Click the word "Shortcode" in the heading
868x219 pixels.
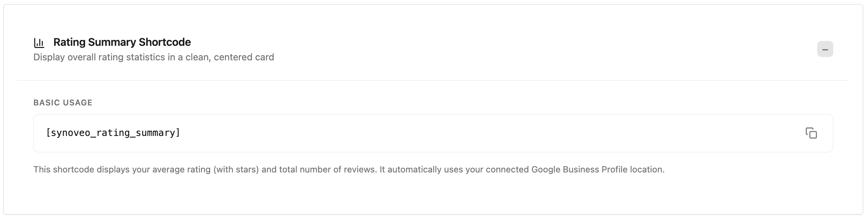165,42
